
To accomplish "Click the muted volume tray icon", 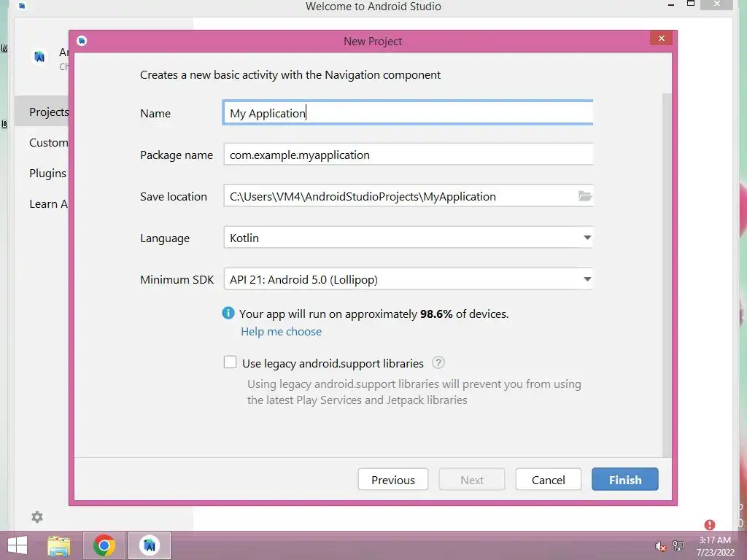I will [660, 547].
